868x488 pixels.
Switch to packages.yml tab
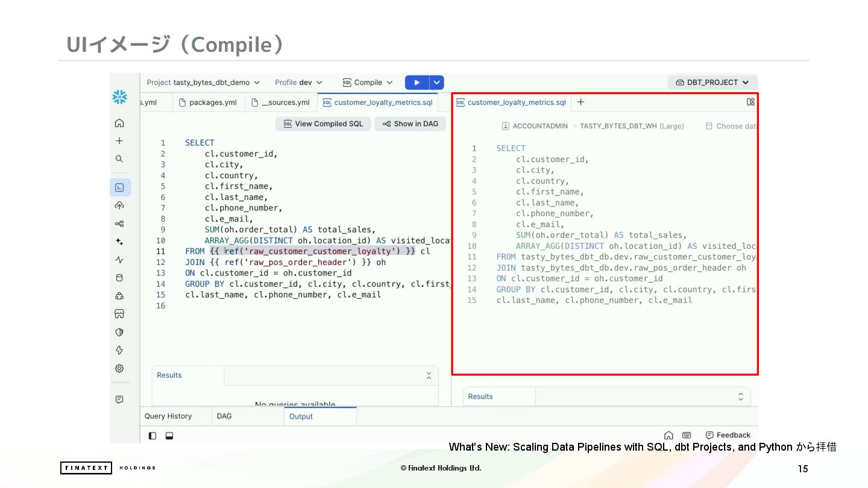point(209,102)
